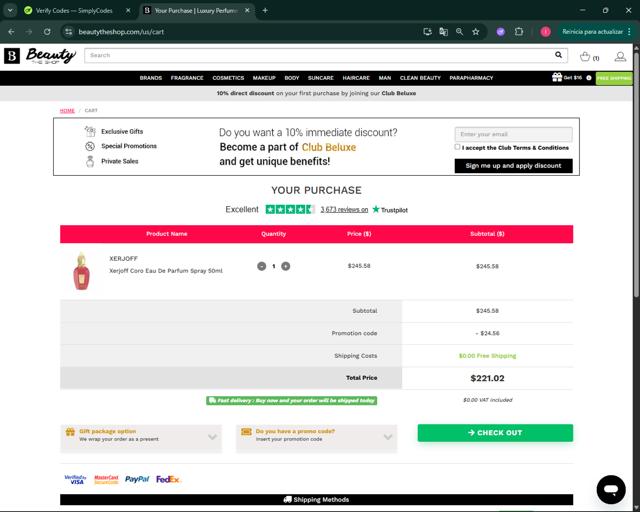Viewport: 640px width, 512px height.
Task: Open Chrome three-dot menu
Action: 629,31
